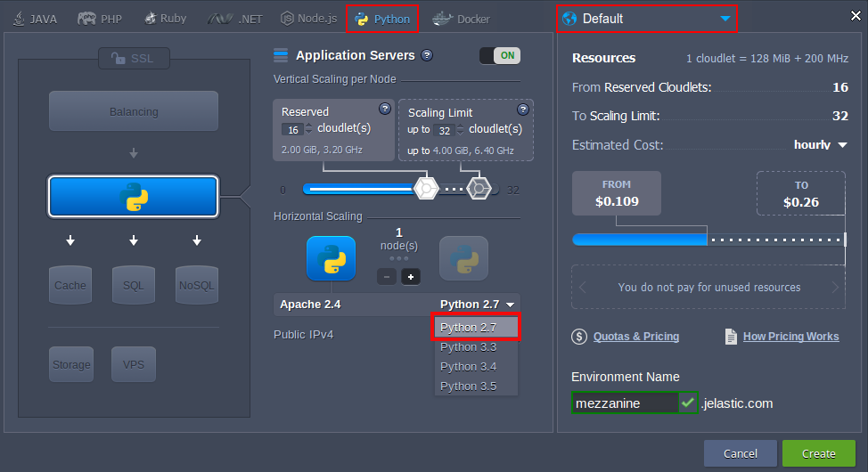Screen dimensions: 868x472
Task: Click the Environment Name input field
Action: pos(625,403)
